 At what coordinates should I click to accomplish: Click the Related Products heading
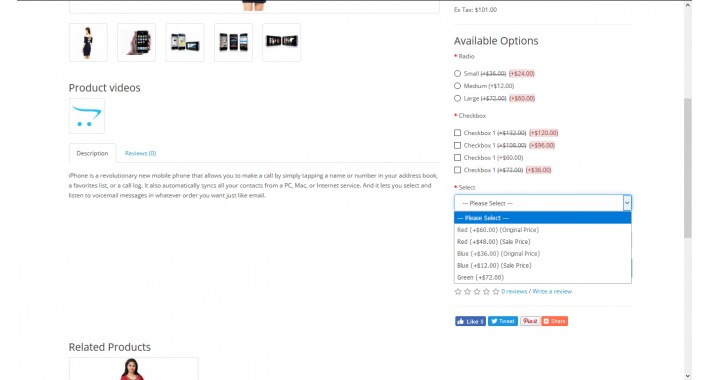click(110, 347)
